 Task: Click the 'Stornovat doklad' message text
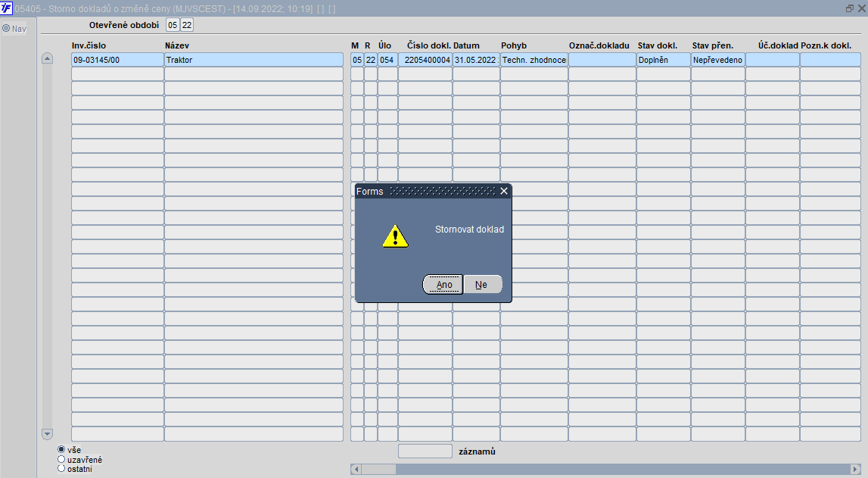[x=469, y=230]
